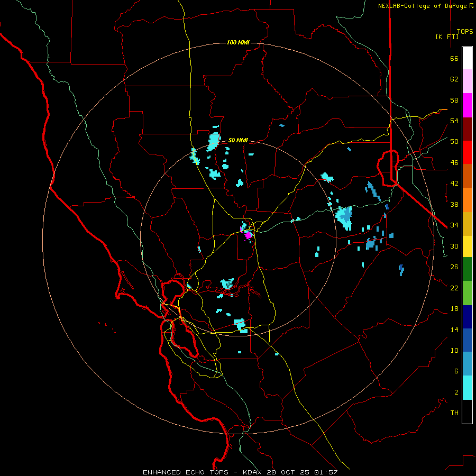Click the legend value 58

[454, 100]
